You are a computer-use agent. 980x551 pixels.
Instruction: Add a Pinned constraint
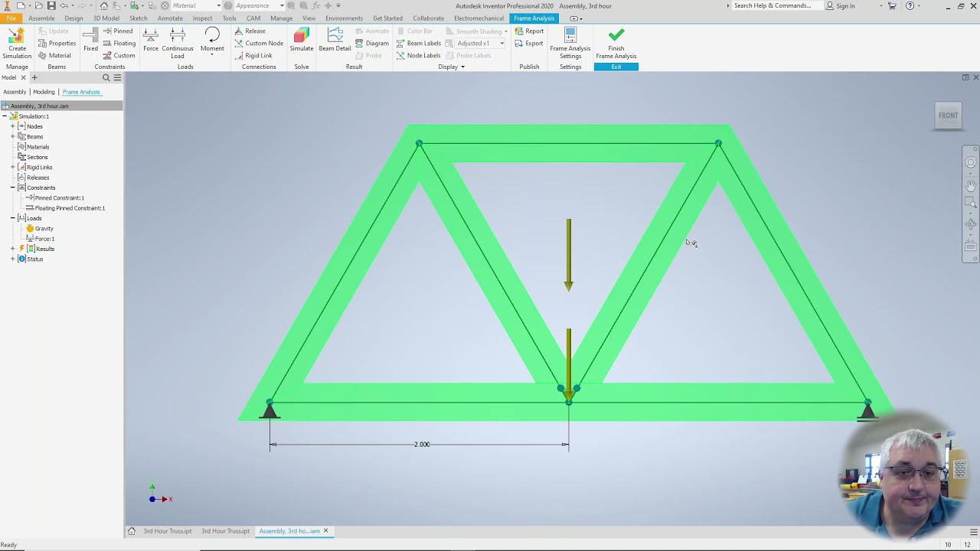click(x=117, y=31)
